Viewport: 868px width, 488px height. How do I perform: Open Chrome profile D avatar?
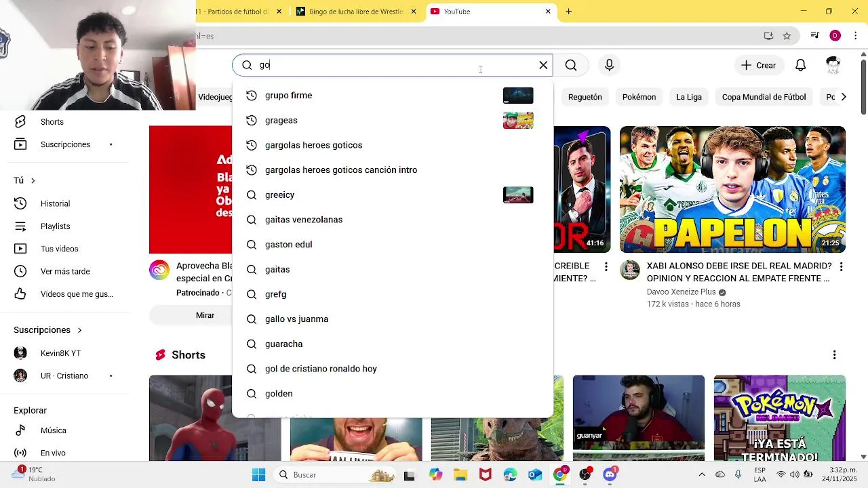click(835, 36)
